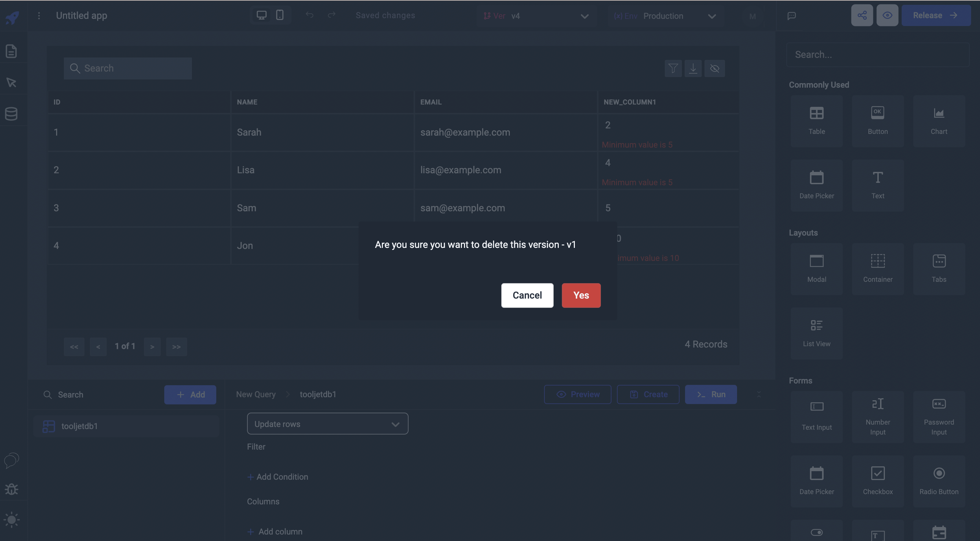Select the Modal layout widget
The image size is (980, 541).
click(817, 268)
